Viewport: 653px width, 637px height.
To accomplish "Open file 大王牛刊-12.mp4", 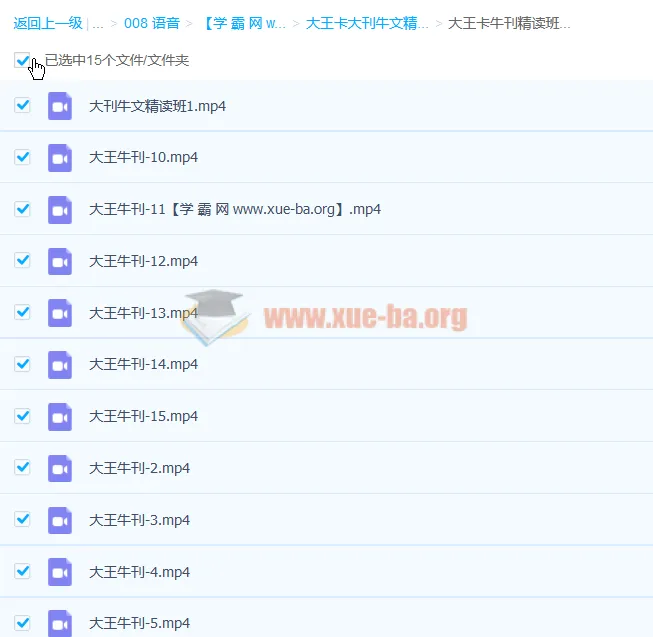I will click(143, 261).
